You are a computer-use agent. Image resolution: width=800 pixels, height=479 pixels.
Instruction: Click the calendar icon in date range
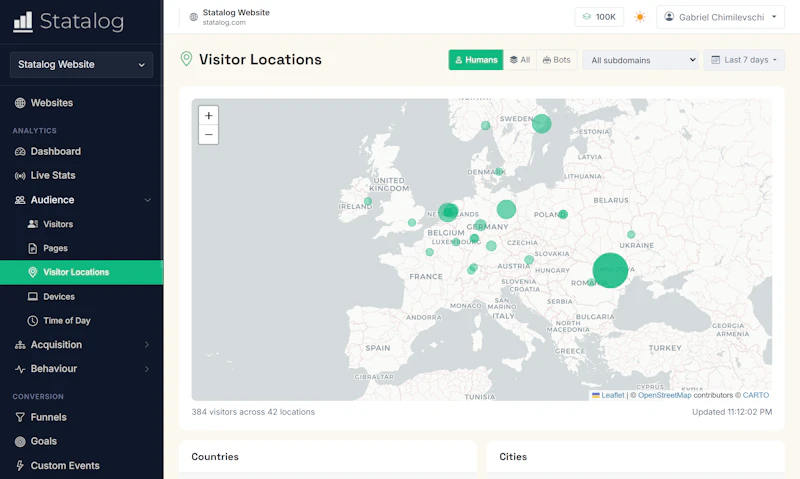(715, 60)
